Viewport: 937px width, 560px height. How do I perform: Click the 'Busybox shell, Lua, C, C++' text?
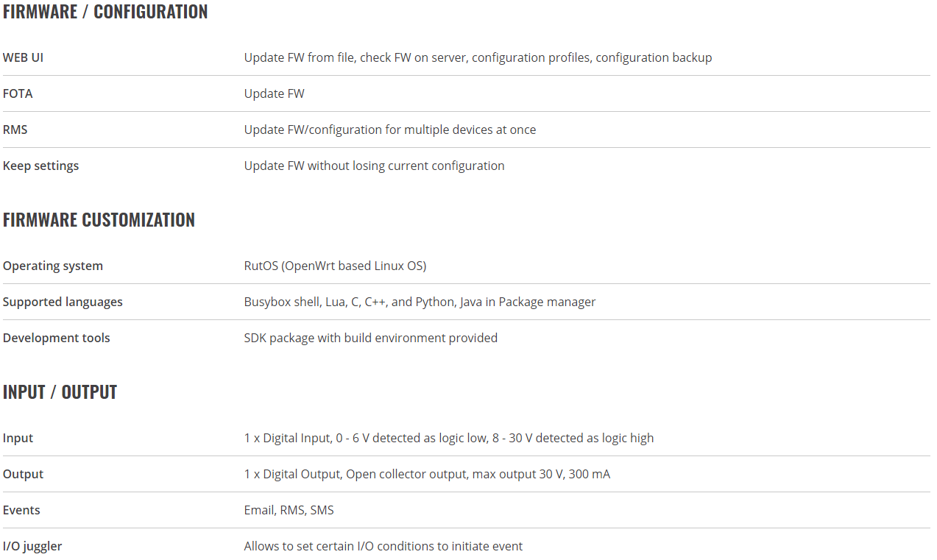316,302
